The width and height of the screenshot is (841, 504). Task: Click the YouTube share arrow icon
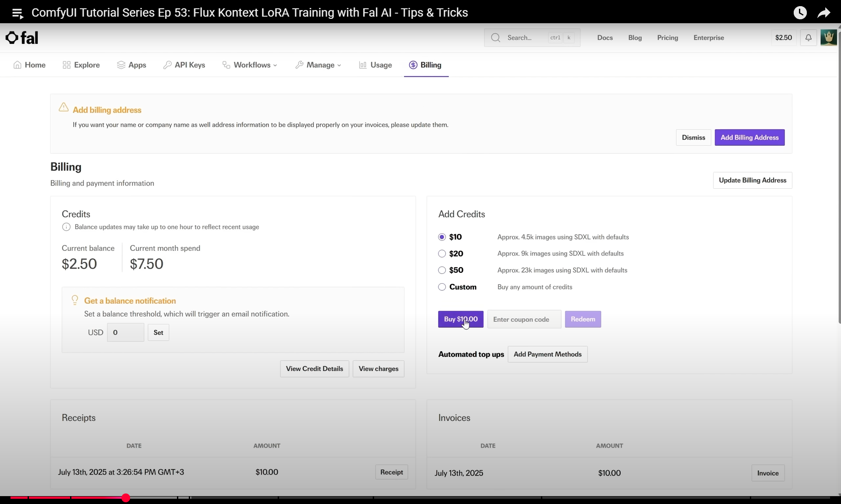point(823,13)
